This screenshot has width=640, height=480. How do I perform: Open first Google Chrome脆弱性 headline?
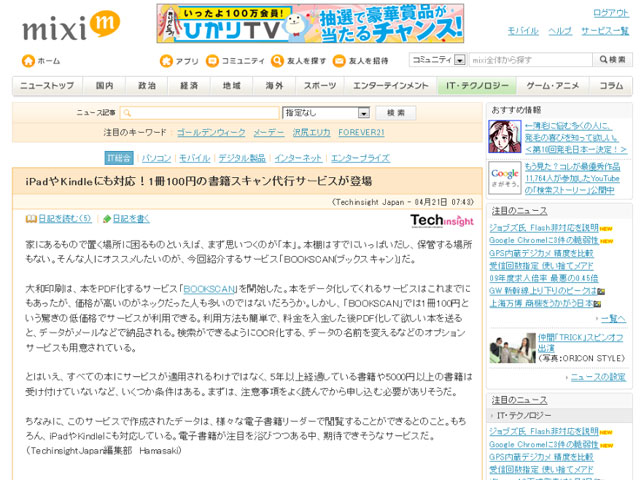(x=544, y=240)
